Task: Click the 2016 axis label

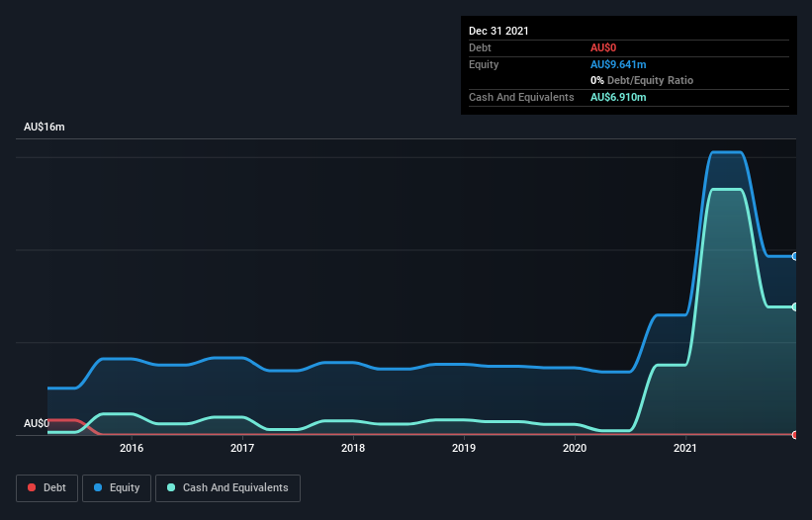Action: tap(132, 448)
